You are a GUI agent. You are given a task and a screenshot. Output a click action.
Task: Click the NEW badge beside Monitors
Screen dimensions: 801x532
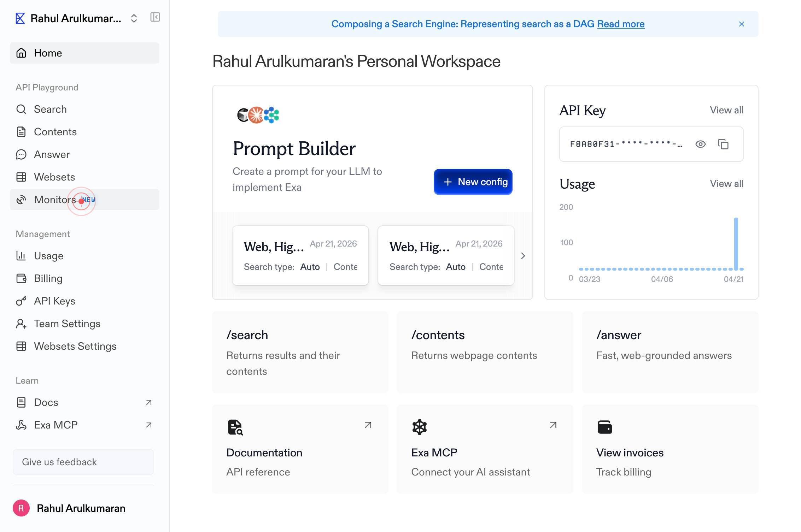(x=89, y=200)
